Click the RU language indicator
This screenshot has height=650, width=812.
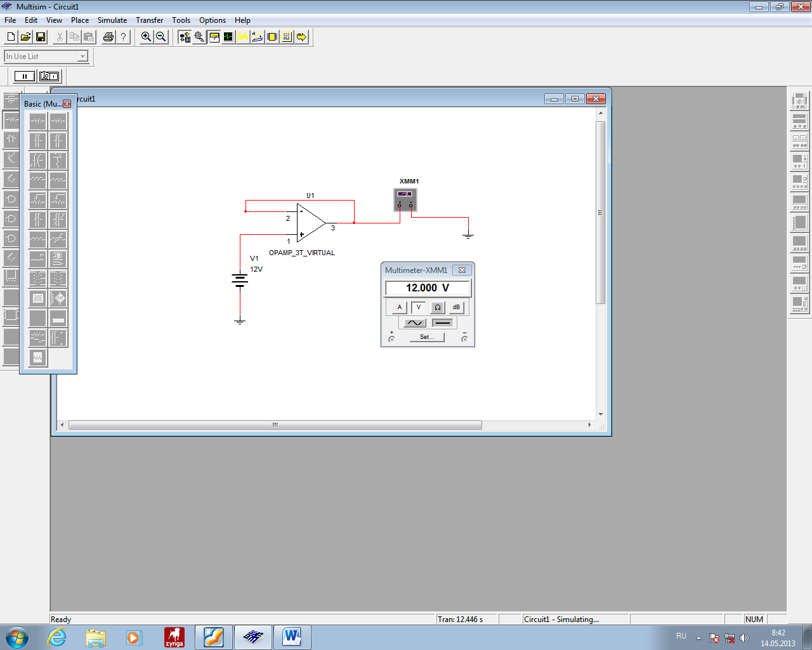(x=681, y=636)
